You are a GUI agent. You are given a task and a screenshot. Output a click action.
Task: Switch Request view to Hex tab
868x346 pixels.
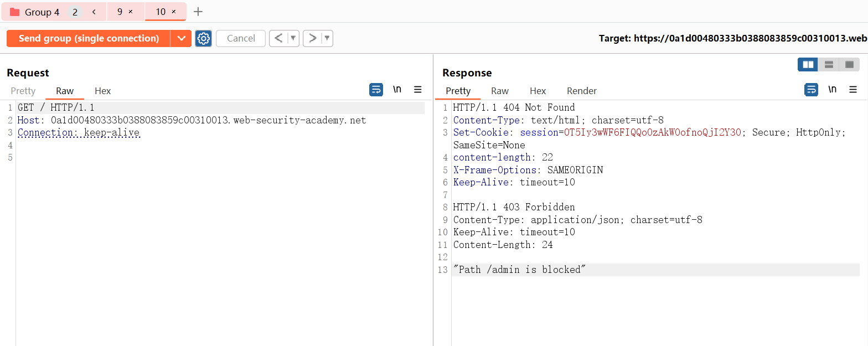102,91
